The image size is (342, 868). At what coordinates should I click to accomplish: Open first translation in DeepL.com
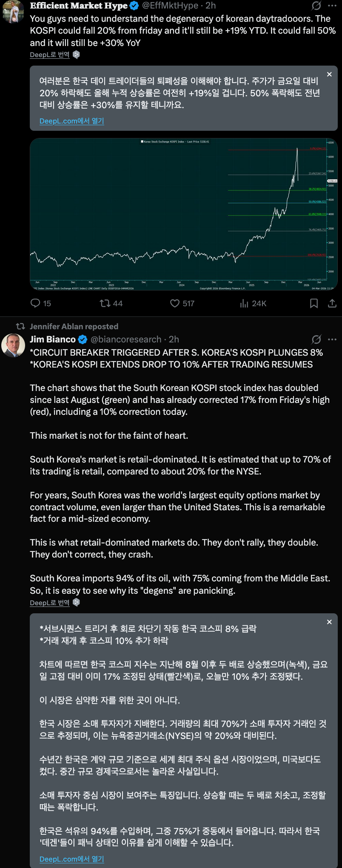71,121
